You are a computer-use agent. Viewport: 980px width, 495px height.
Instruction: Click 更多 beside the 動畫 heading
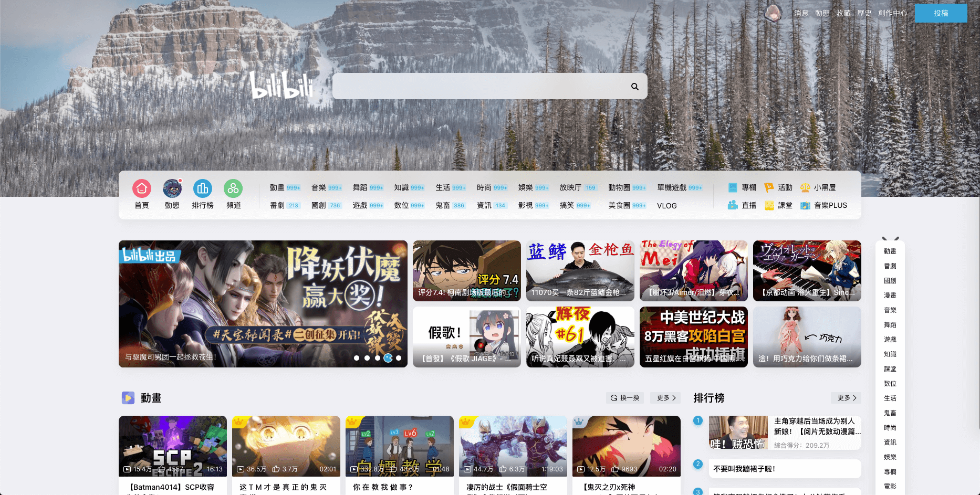click(x=666, y=398)
